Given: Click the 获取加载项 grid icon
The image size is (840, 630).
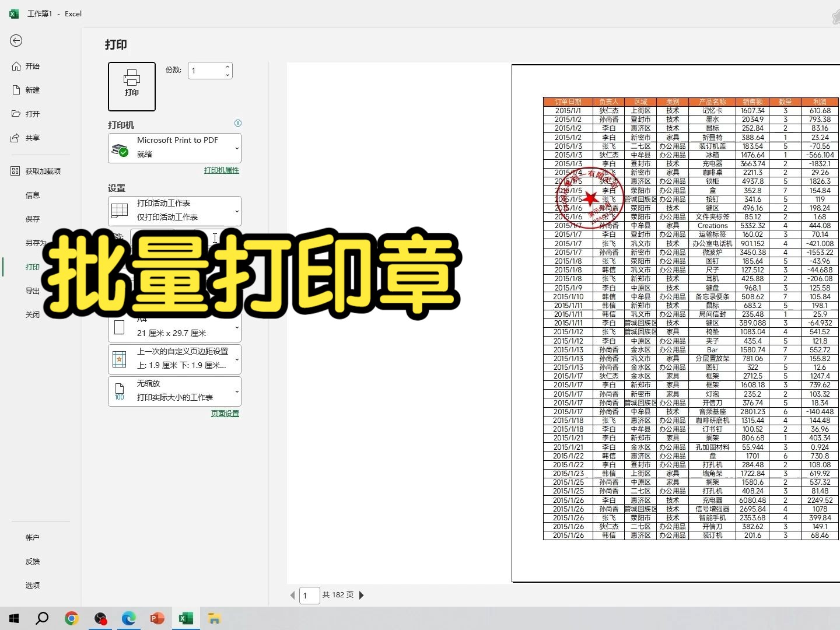Looking at the screenshot, I should (16, 171).
